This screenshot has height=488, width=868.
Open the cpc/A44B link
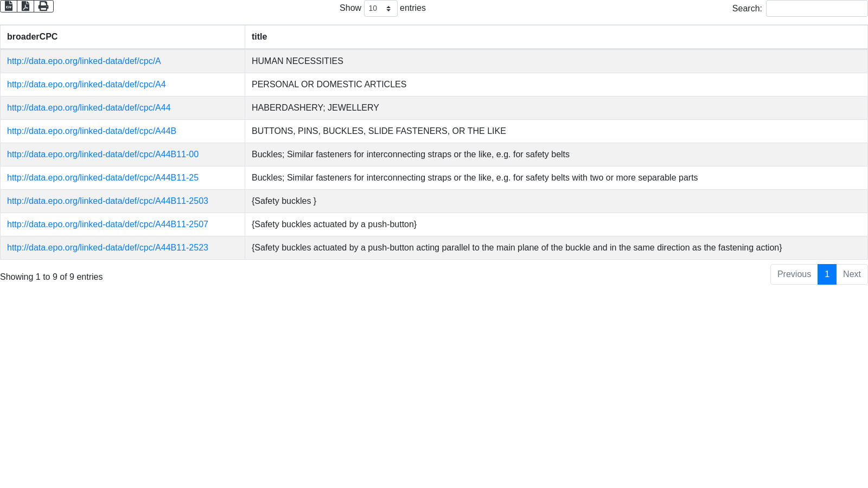click(92, 131)
